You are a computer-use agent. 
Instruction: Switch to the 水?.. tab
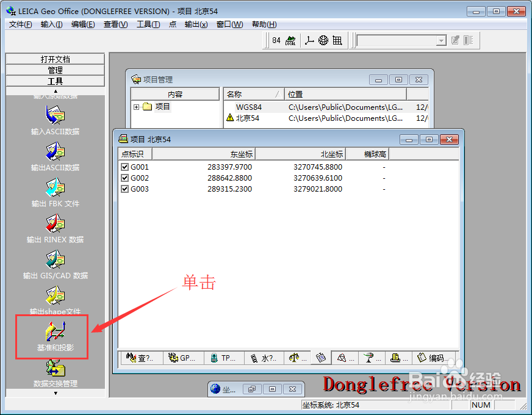coord(264,358)
